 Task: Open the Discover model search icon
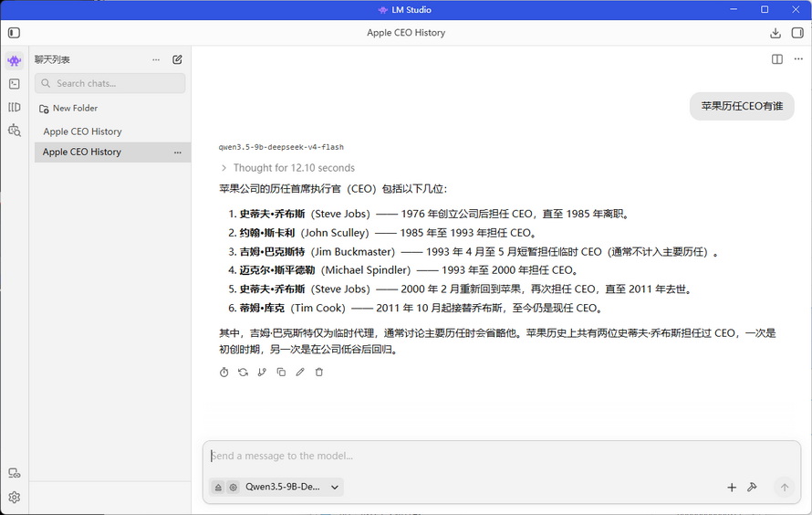[15, 130]
